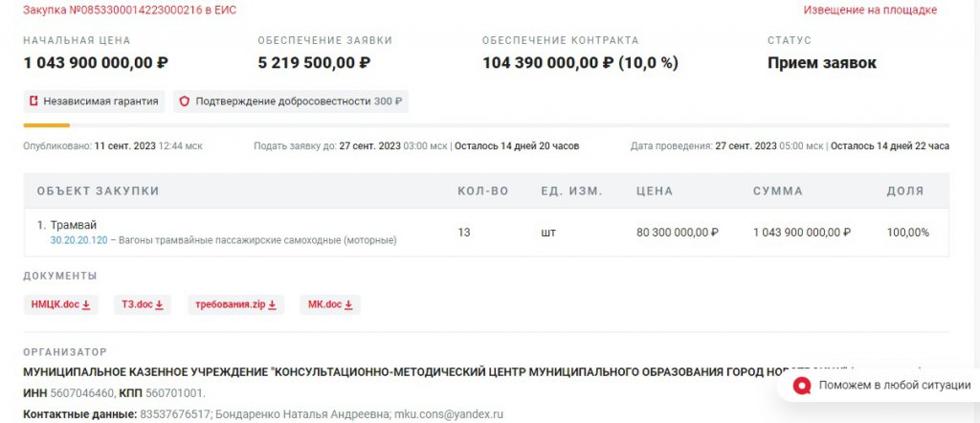Click download arrow on МК.doc
This screenshot has height=423, width=980.
348,305
